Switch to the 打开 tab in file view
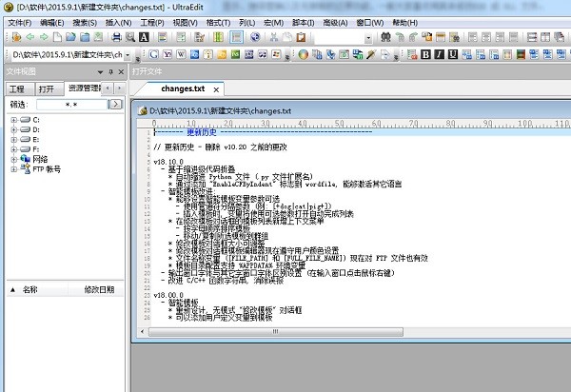Viewport: 571px width, 392px height. coord(46,88)
